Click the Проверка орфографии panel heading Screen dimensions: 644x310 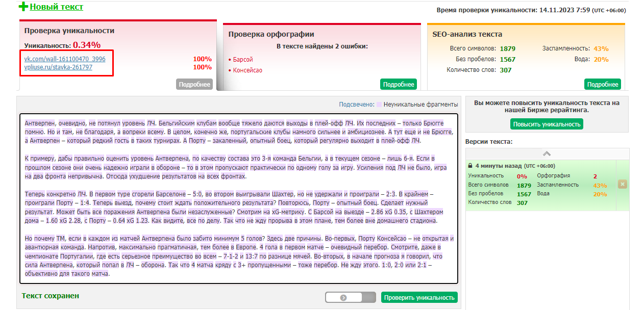pyautogui.click(x=271, y=35)
